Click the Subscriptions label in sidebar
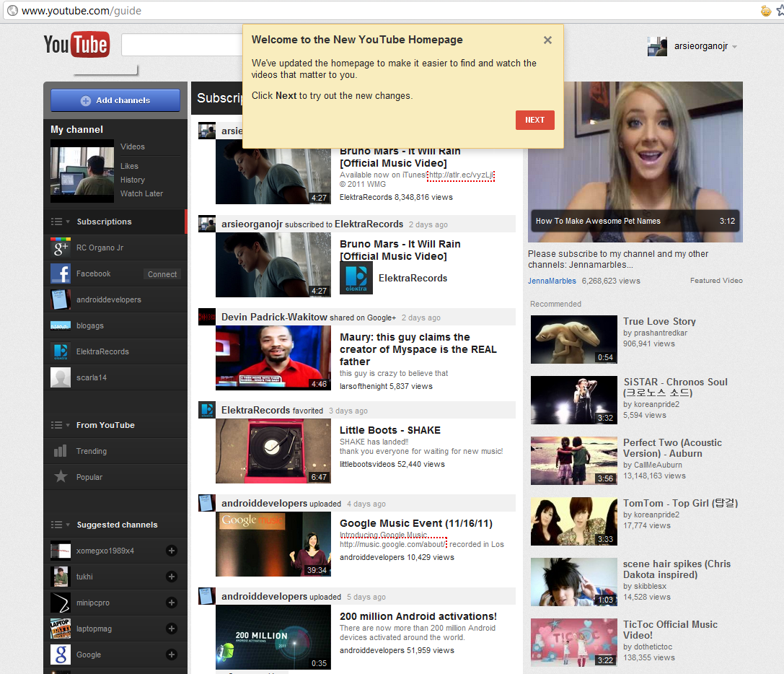The width and height of the screenshot is (784, 674). pos(104,222)
